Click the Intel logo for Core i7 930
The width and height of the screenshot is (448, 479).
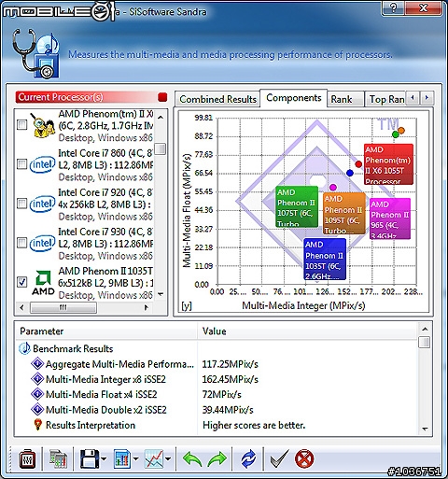pyautogui.click(x=42, y=243)
